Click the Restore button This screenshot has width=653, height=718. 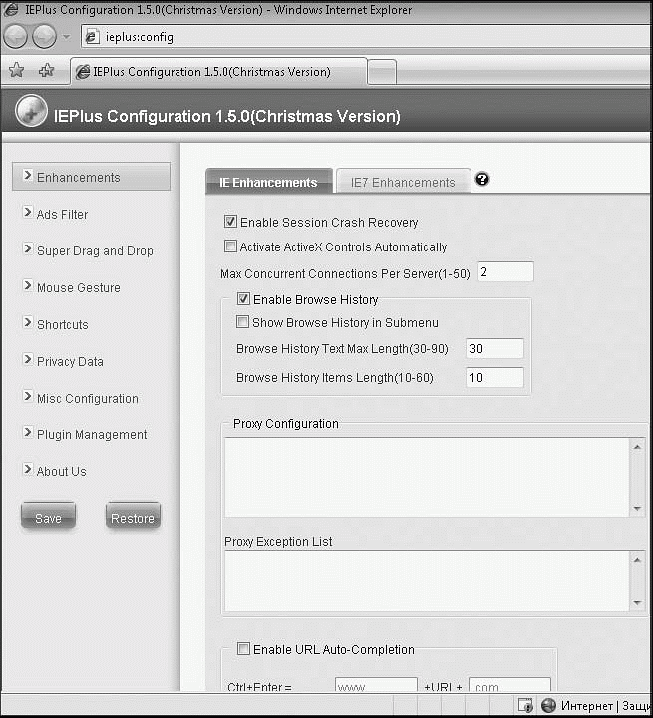coord(133,517)
